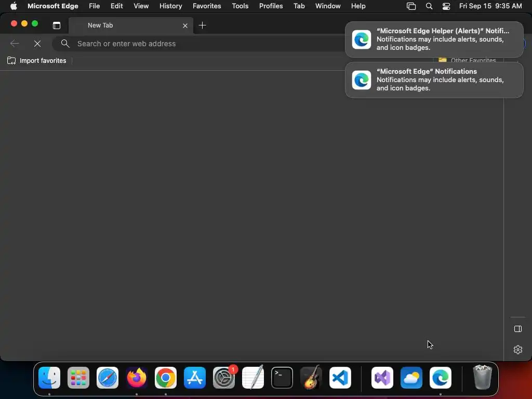The height and width of the screenshot is (399, 532).
Task: Click the Stage Manager icon in menu bar
Action: pos(411,6)
